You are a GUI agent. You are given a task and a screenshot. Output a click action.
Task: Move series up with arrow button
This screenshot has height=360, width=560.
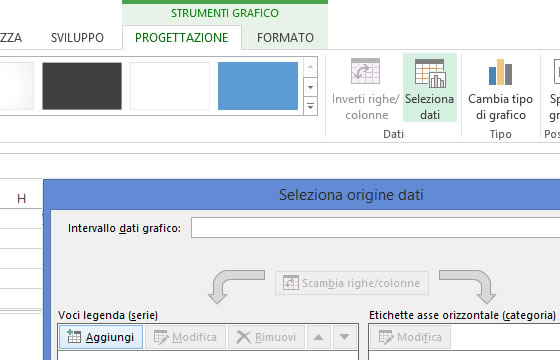click(318, 337)
